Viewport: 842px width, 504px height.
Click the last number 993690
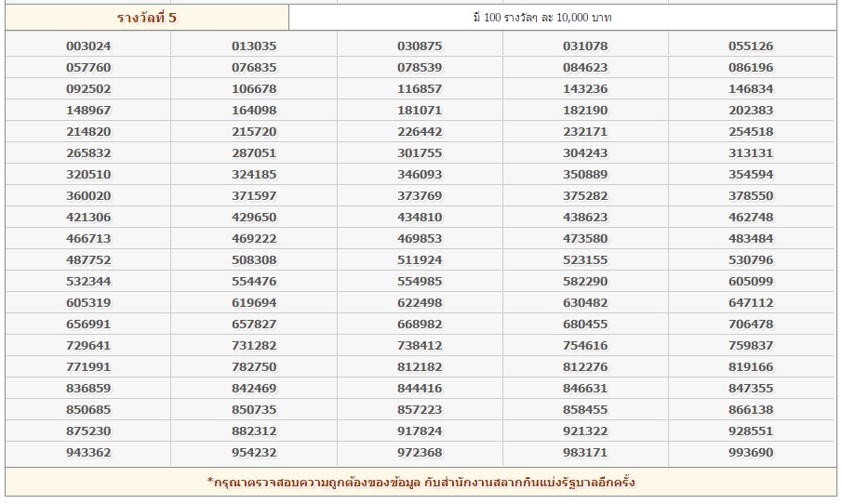point(751,452)
